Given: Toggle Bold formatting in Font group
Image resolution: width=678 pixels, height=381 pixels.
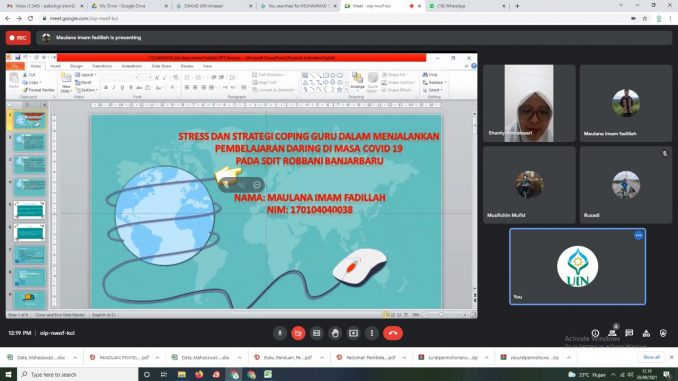Looking at the screenshot, I should click(x=106, y=88).
